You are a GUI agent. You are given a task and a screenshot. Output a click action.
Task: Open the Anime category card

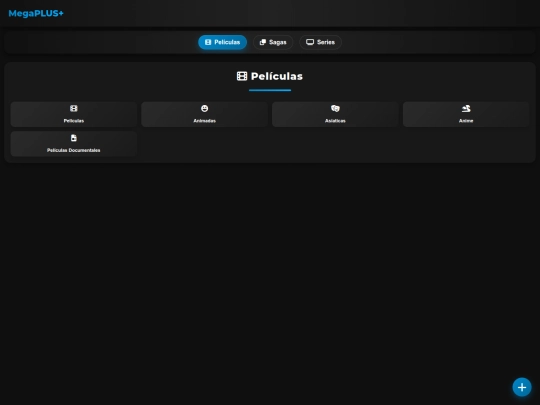click(466, 114)
